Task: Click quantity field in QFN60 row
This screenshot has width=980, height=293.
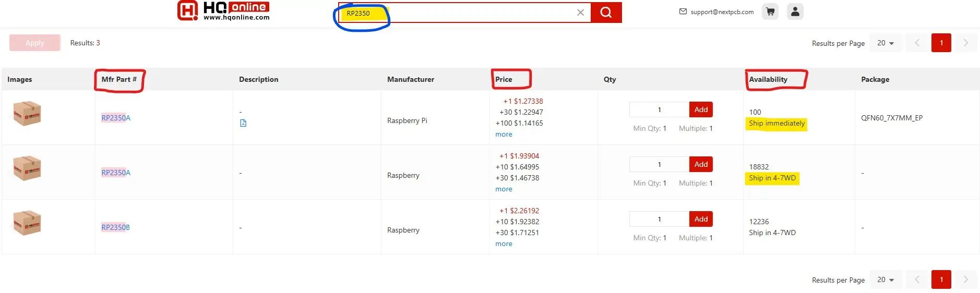Action: [x=659, y=109]
